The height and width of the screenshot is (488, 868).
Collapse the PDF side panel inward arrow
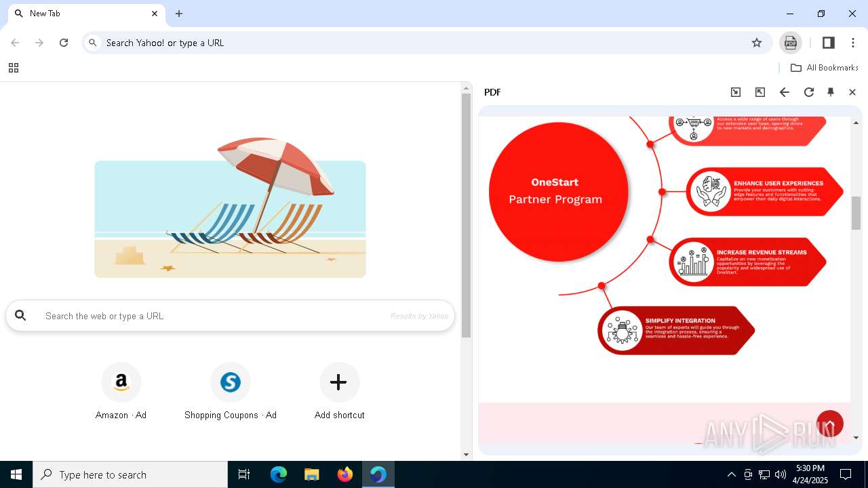point(736,92)
